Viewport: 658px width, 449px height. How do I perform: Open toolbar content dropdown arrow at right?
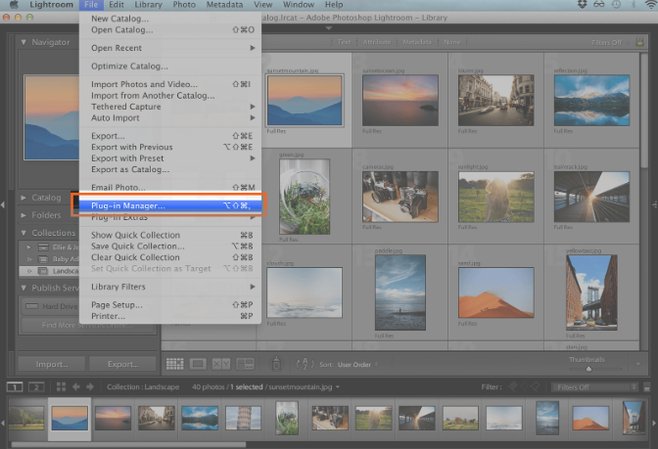coord(638,364)
